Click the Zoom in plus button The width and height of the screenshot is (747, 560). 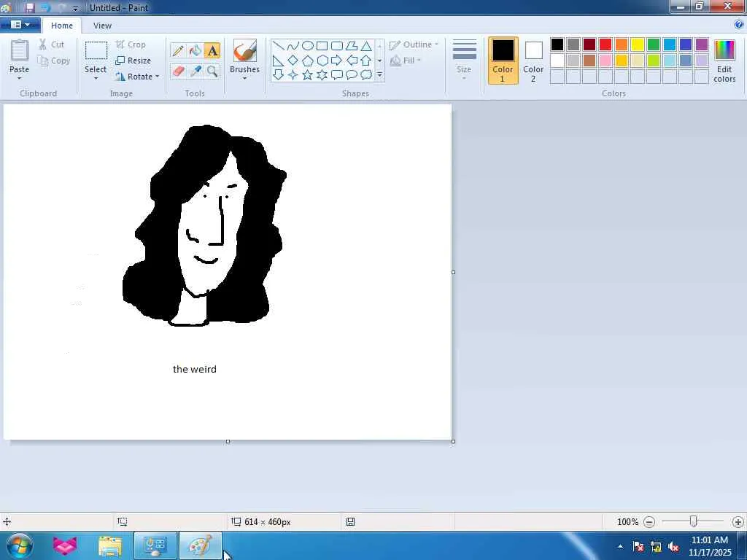(738, 522)
